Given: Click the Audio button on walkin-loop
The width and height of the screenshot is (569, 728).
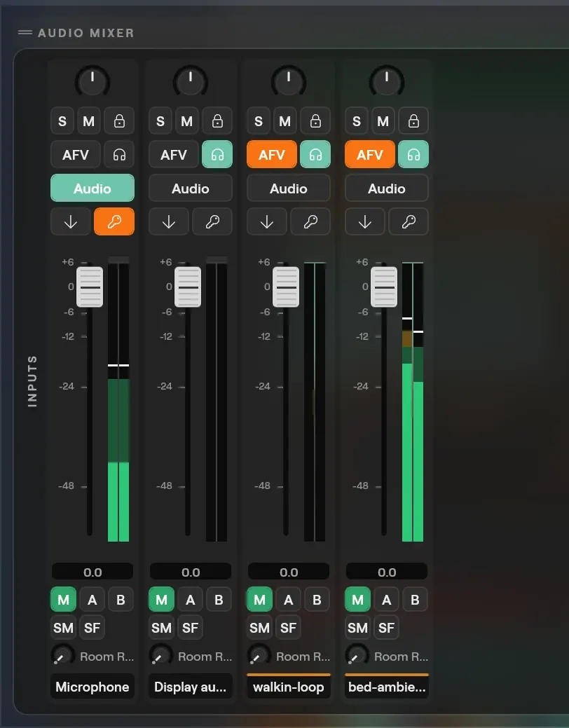Looking at the screenshot, I should 289,188.
